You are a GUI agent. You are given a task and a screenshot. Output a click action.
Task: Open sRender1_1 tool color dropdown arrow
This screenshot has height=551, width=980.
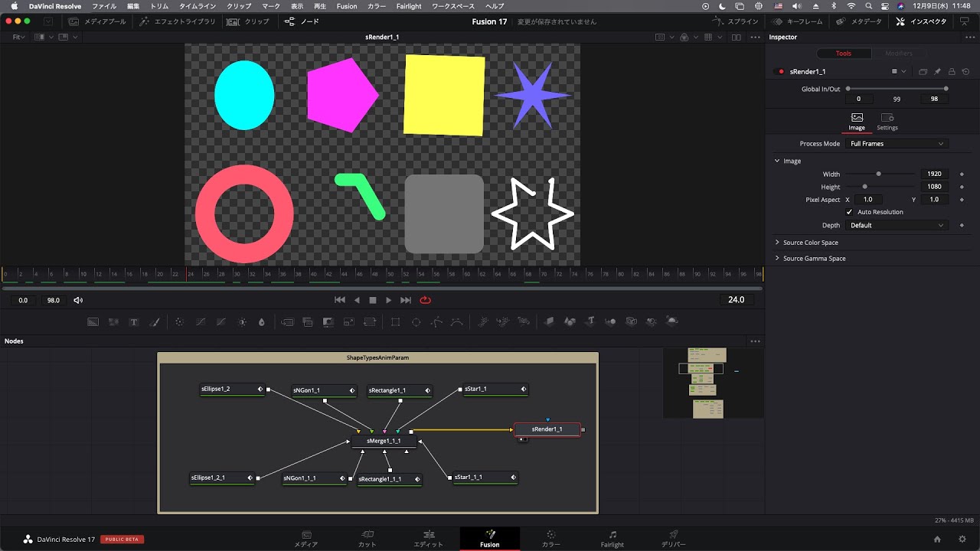point(903,71)
